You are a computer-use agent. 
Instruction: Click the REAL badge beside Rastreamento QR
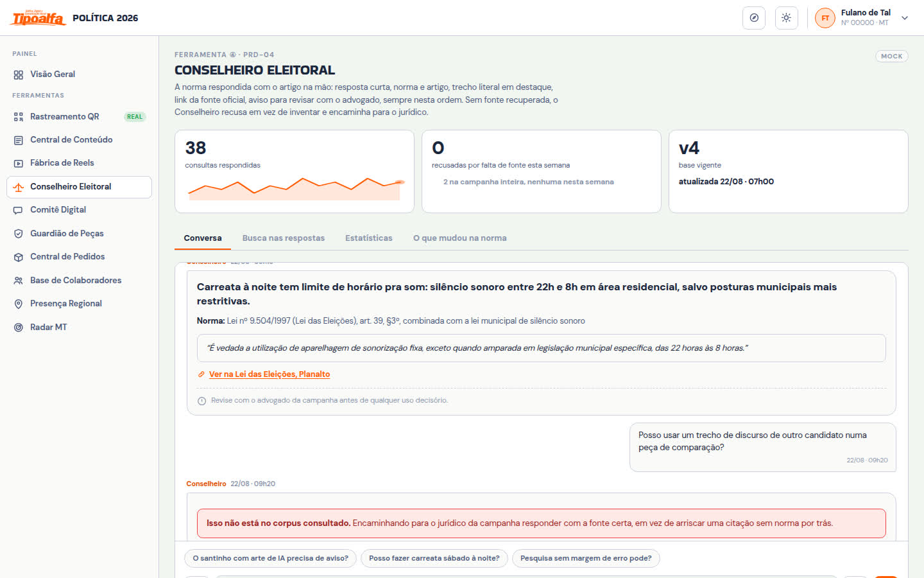135,117
